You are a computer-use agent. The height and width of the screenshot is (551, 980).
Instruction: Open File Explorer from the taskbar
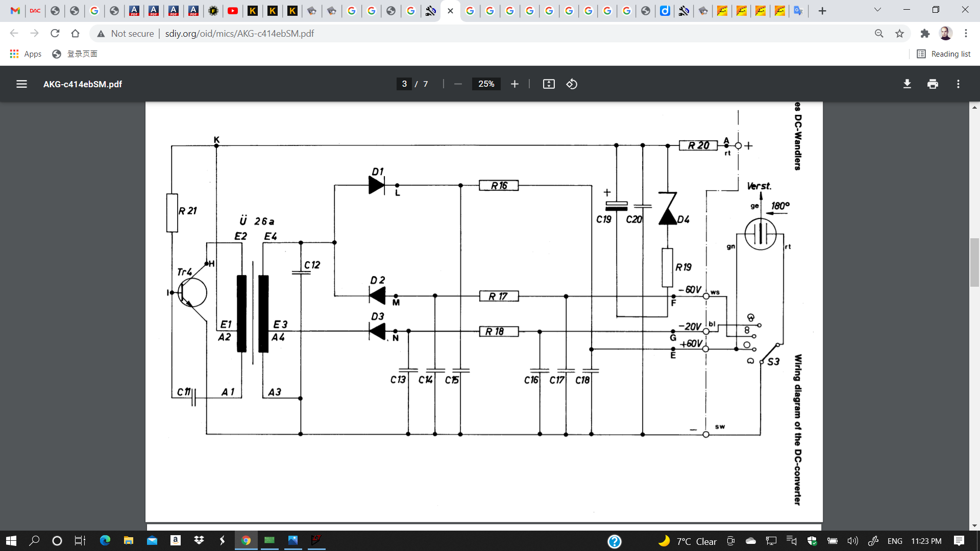[x=129, y=541]
